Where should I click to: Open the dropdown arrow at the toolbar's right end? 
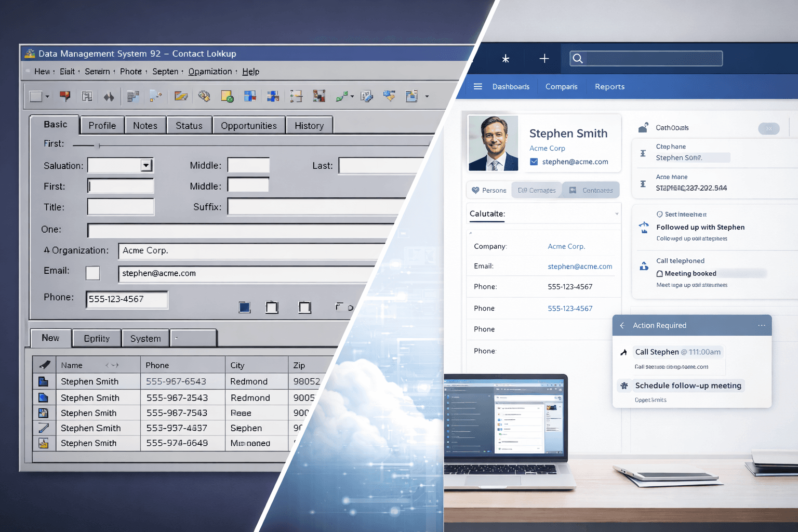tap(426, 96)
